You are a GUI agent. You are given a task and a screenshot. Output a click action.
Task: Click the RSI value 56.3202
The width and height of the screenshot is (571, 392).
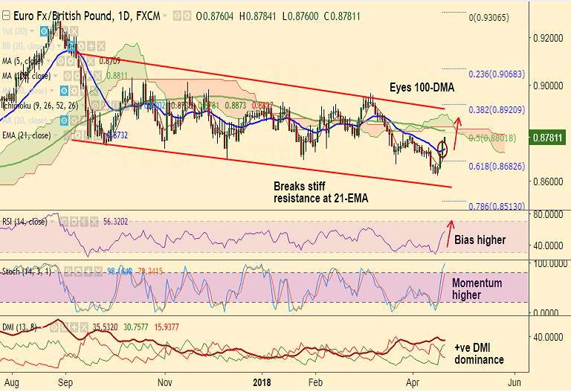click(x=115, y=222)
